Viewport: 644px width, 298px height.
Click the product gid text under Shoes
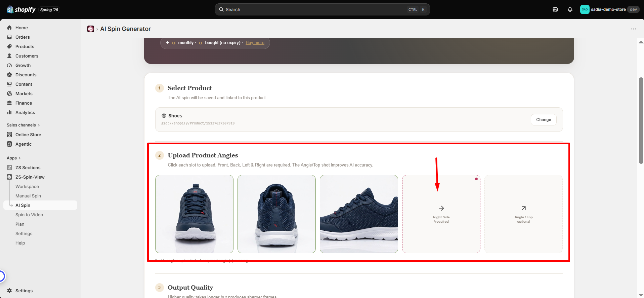(x=198, y=123)
